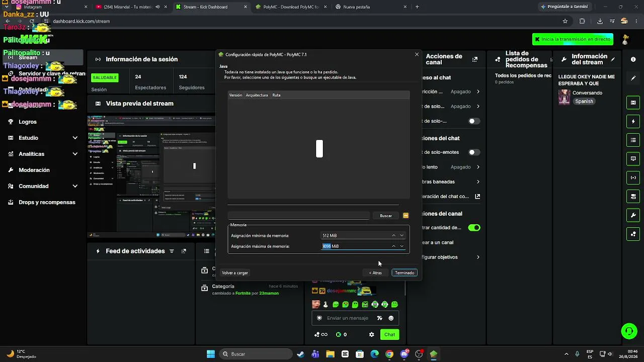The height and width of the screenshot is (362, 644).
Task: Click the yellow Java status icon
Action: pos(406,216)
